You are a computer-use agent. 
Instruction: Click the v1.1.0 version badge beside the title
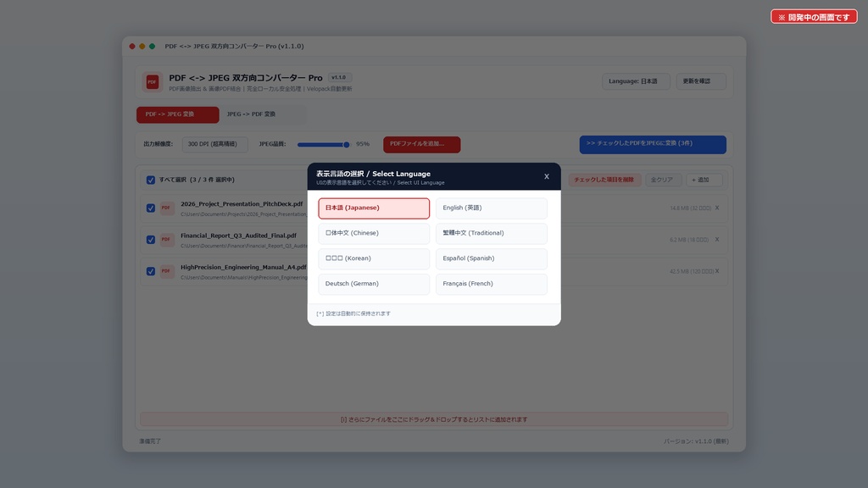[x=339, y=77]
